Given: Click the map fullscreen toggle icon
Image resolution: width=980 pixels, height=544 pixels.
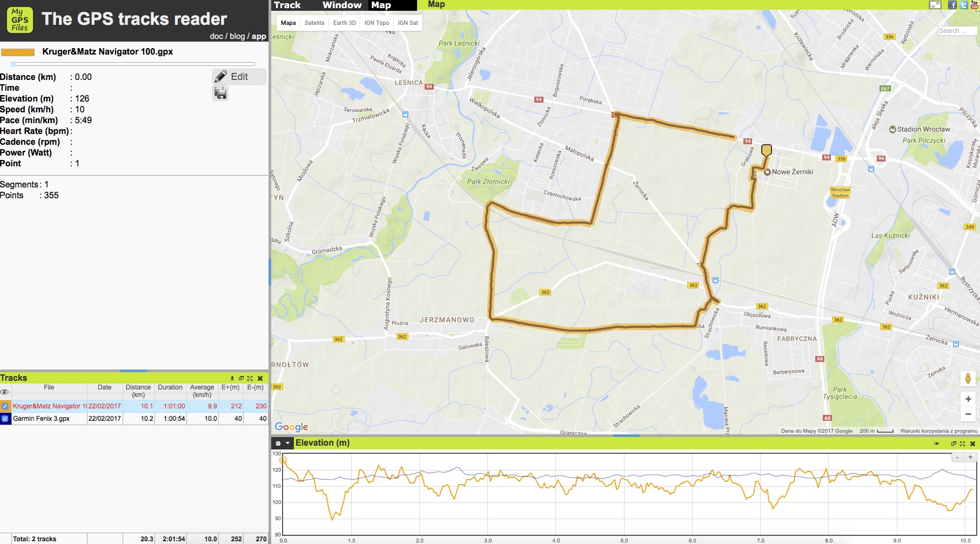Looking at the screenshot, I should (935, 5).
